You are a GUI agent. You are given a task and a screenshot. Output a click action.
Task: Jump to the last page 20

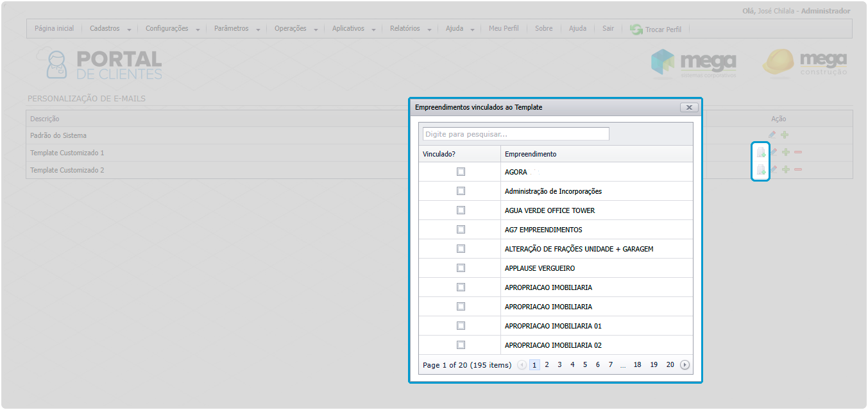click(x=670, y=365)
